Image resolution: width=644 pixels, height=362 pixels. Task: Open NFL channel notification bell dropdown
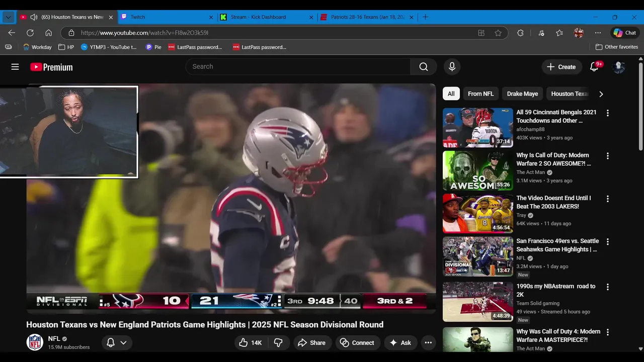click(x=117, y=343)
